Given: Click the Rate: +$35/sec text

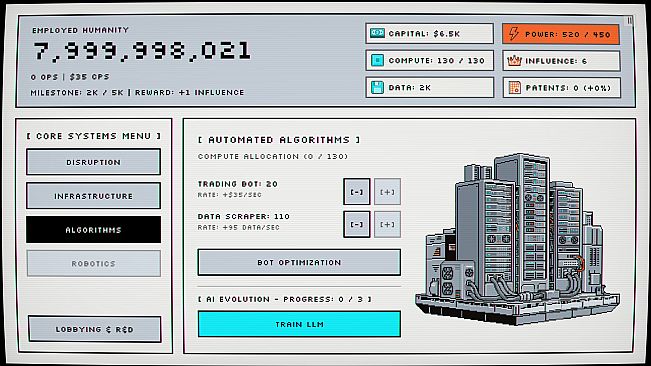Looking at the screenshot, I should [230, 195].
